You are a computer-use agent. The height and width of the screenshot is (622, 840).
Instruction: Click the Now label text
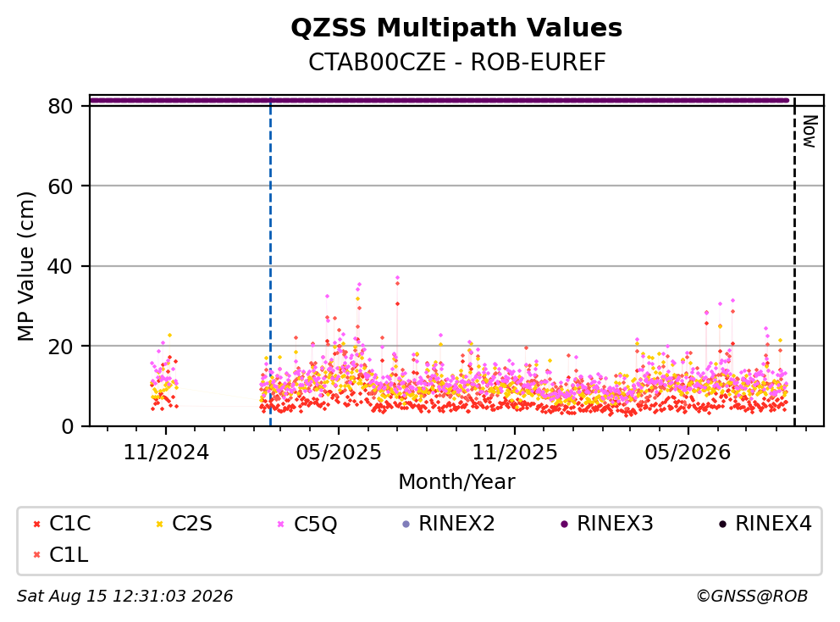tap(810, 132)
